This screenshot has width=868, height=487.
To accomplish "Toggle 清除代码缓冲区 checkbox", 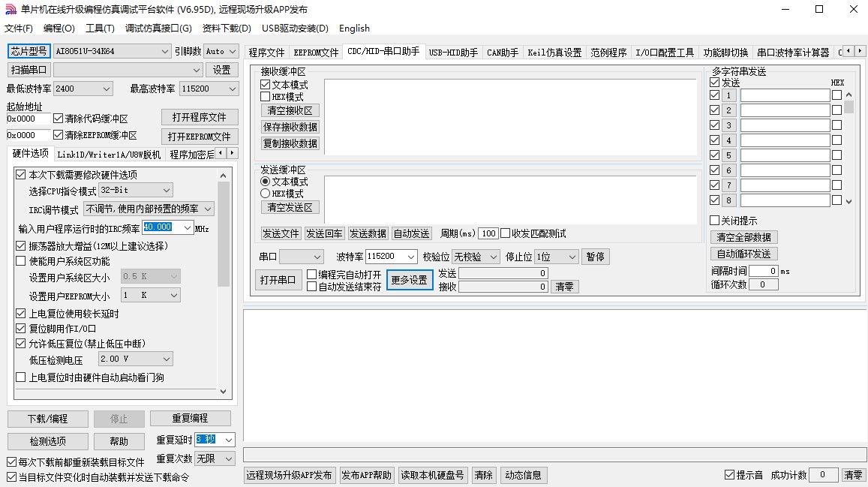I will [x=58, y=119].
